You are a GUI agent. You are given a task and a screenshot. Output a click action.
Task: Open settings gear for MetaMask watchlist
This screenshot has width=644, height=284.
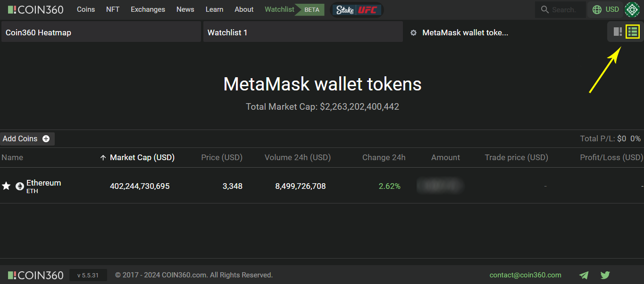[414, 33]
